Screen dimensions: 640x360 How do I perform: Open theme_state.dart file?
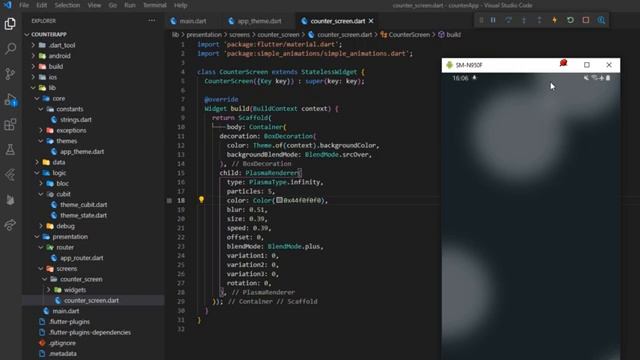83,215
